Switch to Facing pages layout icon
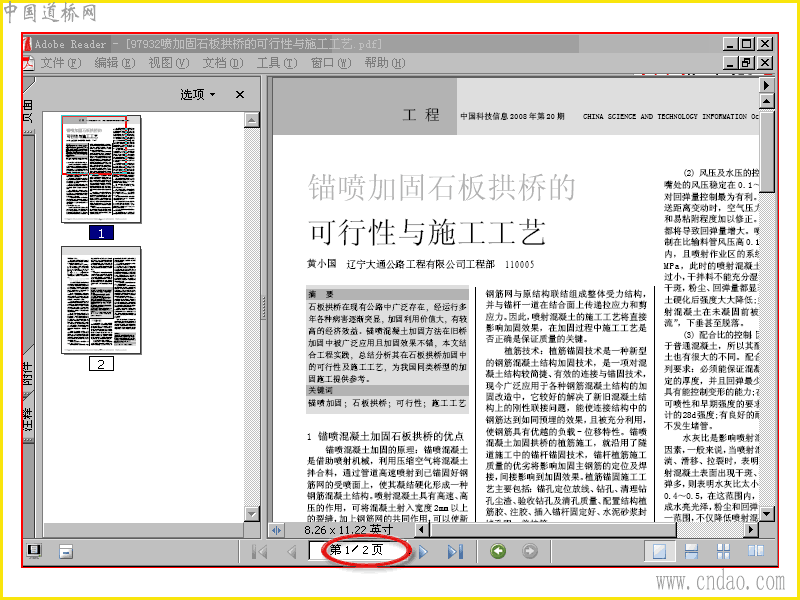This screenshot has width=800, height=600. (756, 551)
